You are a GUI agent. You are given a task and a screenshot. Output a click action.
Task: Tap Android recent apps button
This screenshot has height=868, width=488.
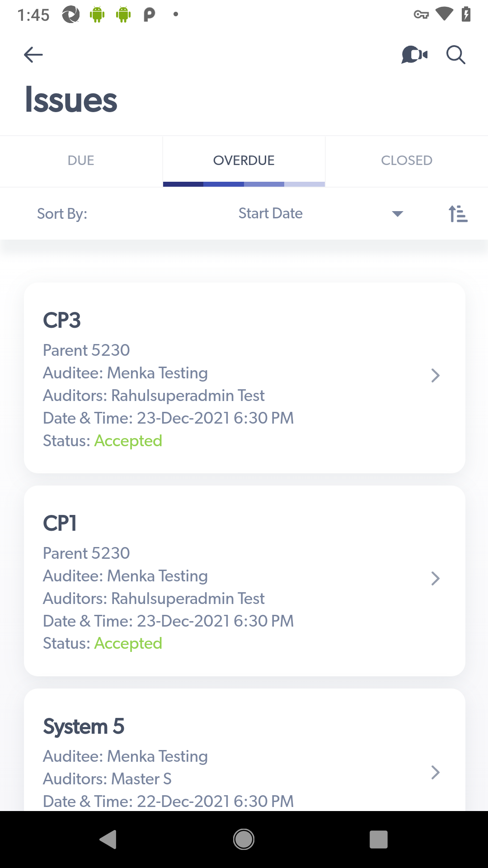379,840
